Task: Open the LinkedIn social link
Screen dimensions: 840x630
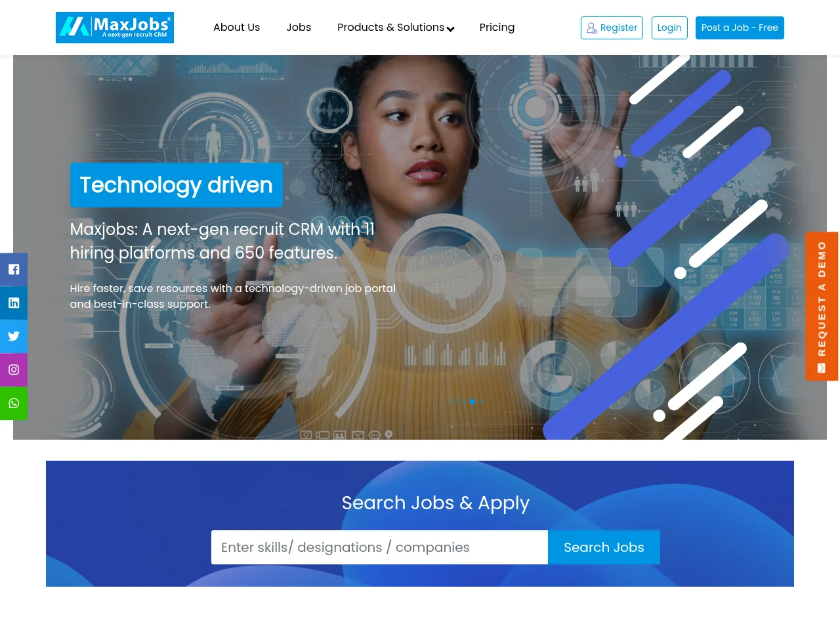Action: coord(14,303)
